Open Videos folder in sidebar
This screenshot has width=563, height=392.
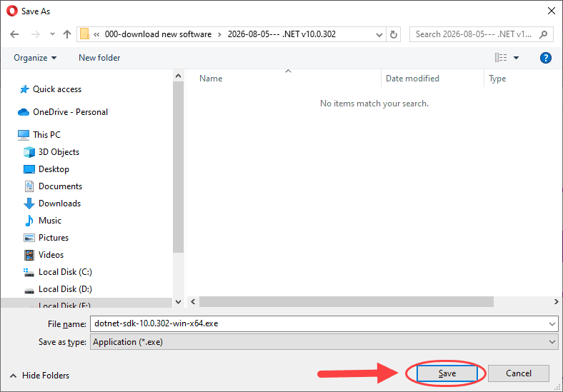[x=51, y=255]
